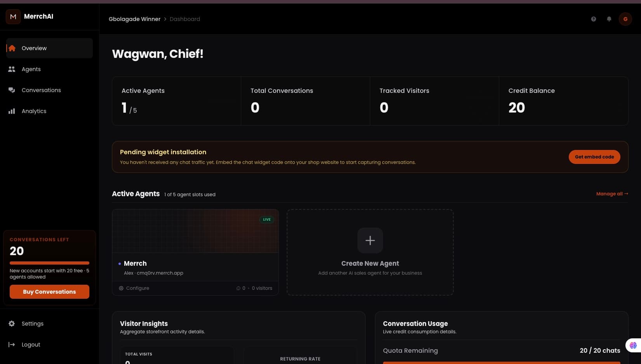Click the Analytics bar chart icon

click(12, 111)
